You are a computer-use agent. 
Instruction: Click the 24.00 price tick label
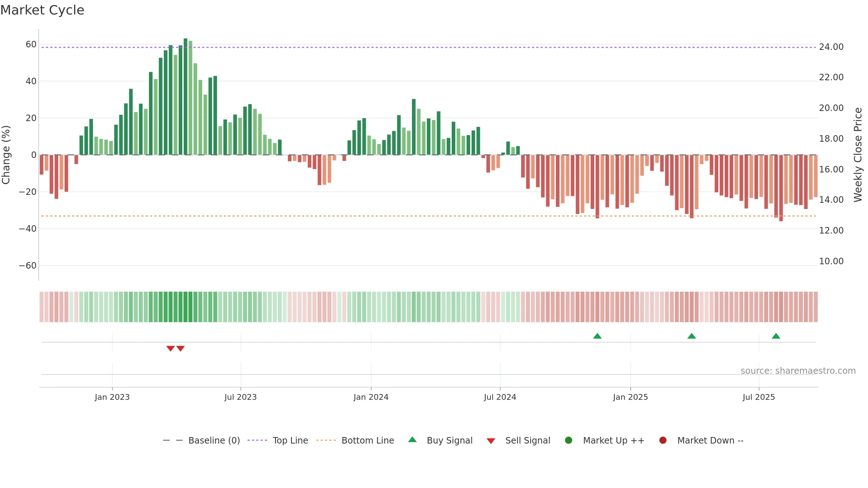click(831, 47)
